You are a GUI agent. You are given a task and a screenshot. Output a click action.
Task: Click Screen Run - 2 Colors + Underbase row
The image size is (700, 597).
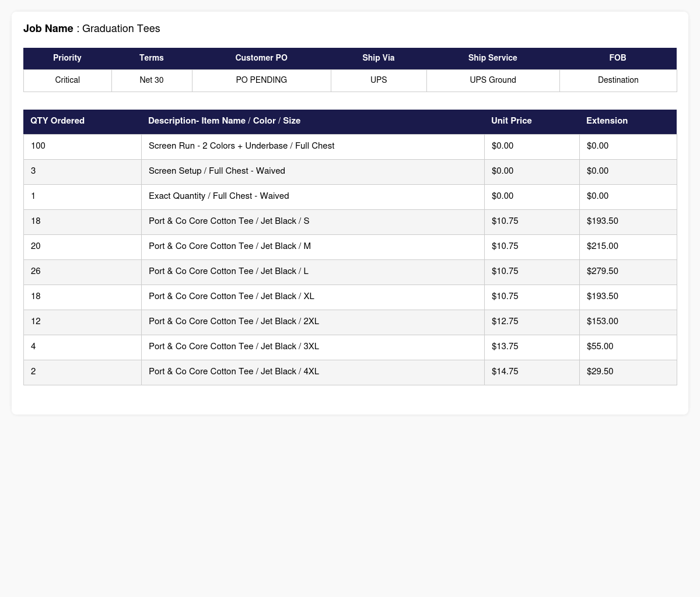pyautogui.click(x=350, y=147)
